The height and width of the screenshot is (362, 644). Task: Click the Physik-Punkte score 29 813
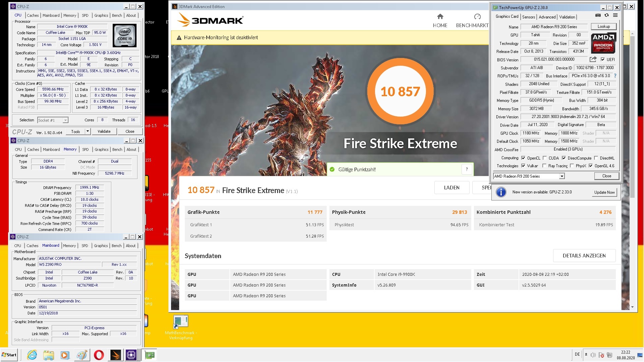[x=460, y=212]
